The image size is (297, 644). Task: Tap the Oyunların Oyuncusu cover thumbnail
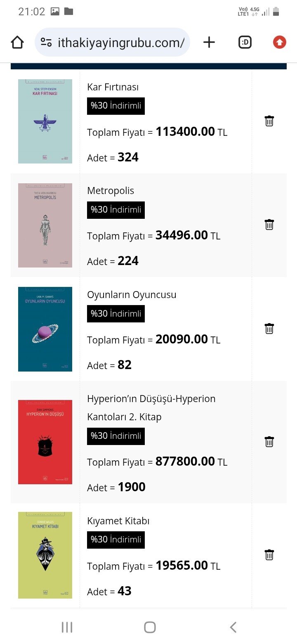tap(45, 329)
